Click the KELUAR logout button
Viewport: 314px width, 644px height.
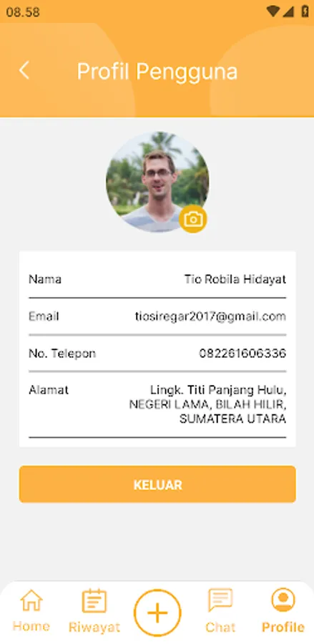pyautogui.click(x=157, y=484)
